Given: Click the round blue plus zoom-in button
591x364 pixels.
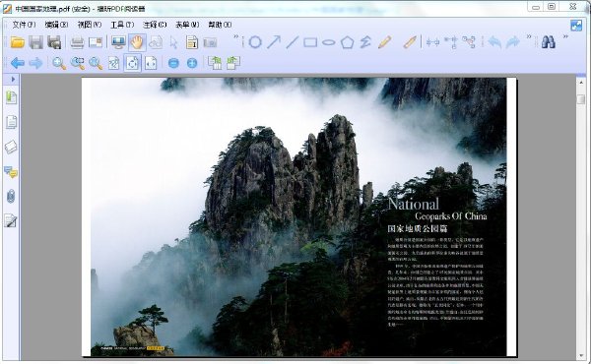Looking at the screenshot, I should [192, 63].
